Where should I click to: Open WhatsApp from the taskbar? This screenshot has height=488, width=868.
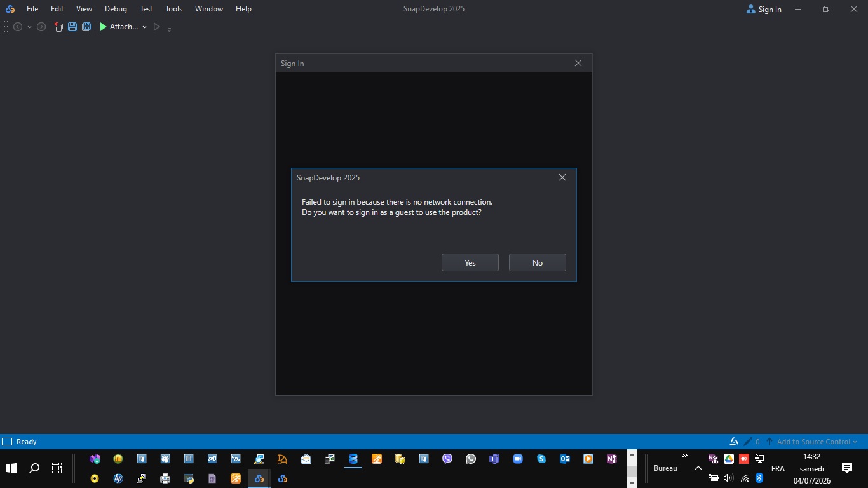(471, 459)
